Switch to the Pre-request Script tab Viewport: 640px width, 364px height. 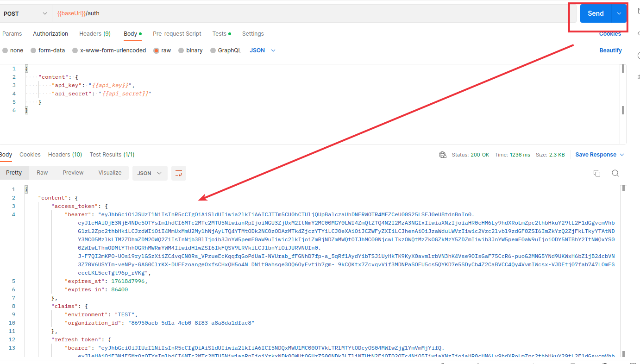tap(177, 34)
